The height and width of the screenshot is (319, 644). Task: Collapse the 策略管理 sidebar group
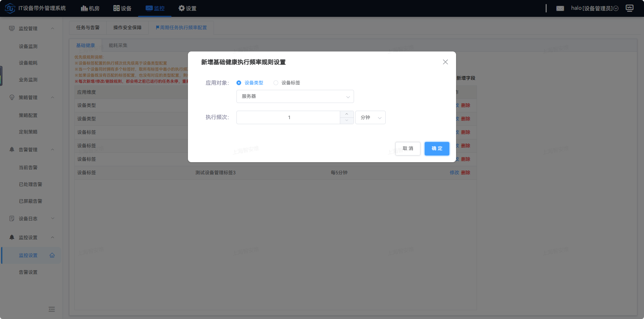(53, 98)
